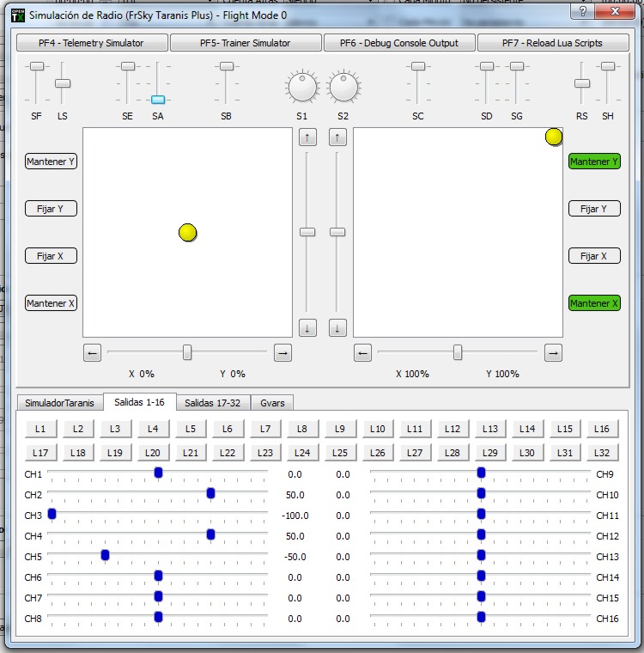Open the PF4 Telemetry Simulator
The width and height of the screenshot is (644, 653).
tap(92, 43)
